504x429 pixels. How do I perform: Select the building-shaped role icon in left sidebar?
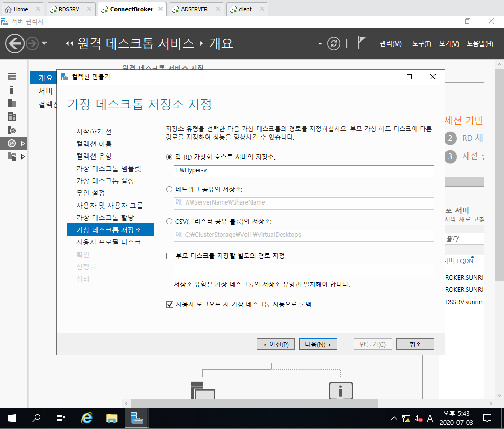(12, 117)
